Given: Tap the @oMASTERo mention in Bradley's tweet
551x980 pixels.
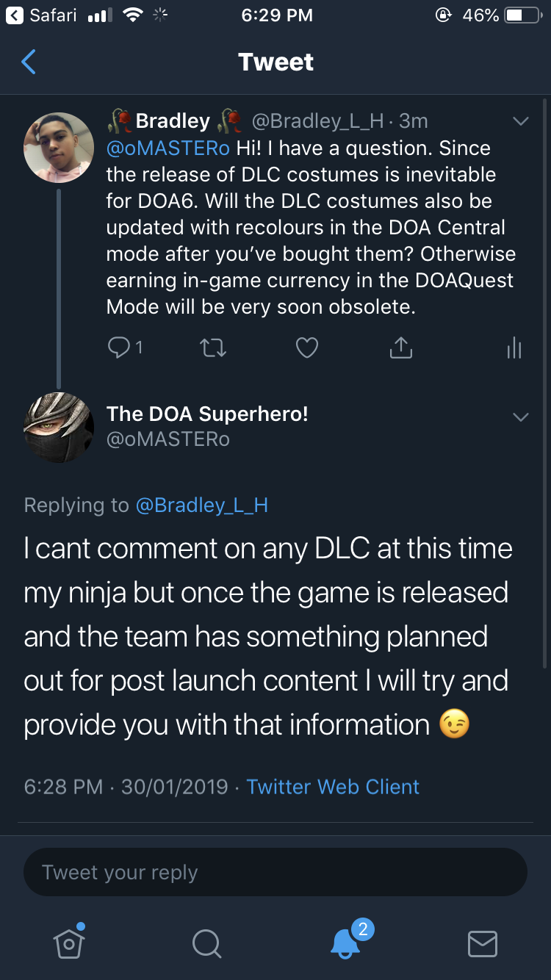Looking at the screenshot, I should point(168,148).
